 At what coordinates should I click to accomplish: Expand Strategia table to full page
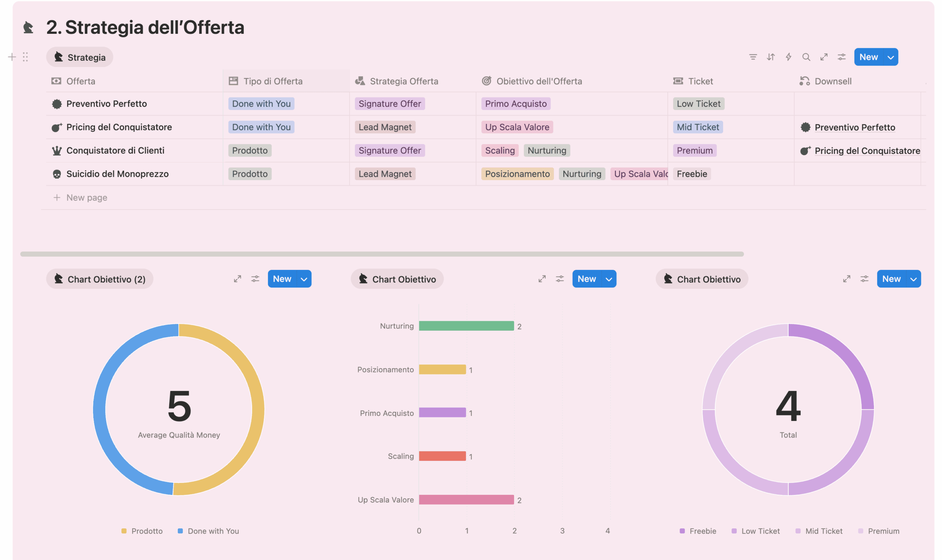tap(824, 57)
